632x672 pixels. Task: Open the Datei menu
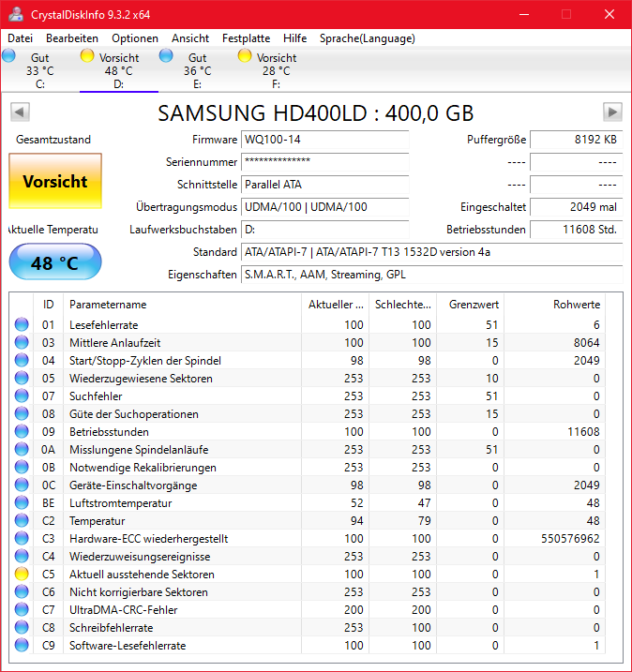pos(21,38)
